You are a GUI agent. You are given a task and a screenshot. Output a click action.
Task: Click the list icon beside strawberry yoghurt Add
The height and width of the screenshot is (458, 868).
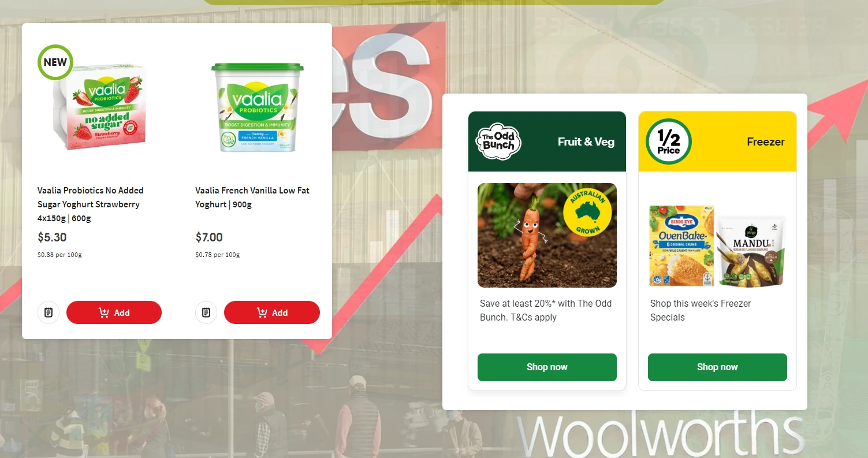(x=49, y=312)
